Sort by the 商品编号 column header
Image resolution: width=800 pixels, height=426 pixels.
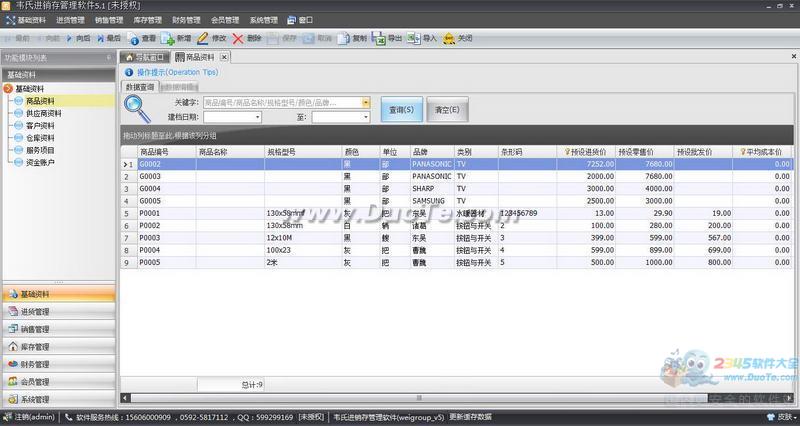(x=167, y=152)
